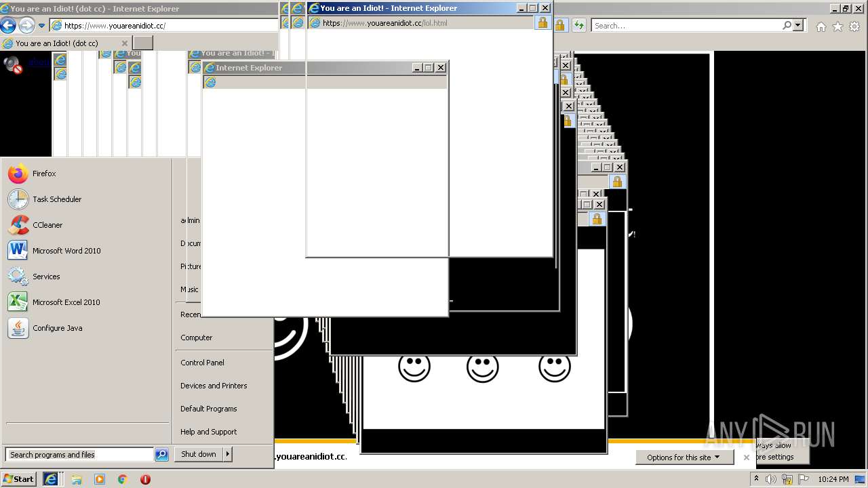Go to the IE Home page icon
This screenshot has width=868, height=488.
[x=821, y=26]
